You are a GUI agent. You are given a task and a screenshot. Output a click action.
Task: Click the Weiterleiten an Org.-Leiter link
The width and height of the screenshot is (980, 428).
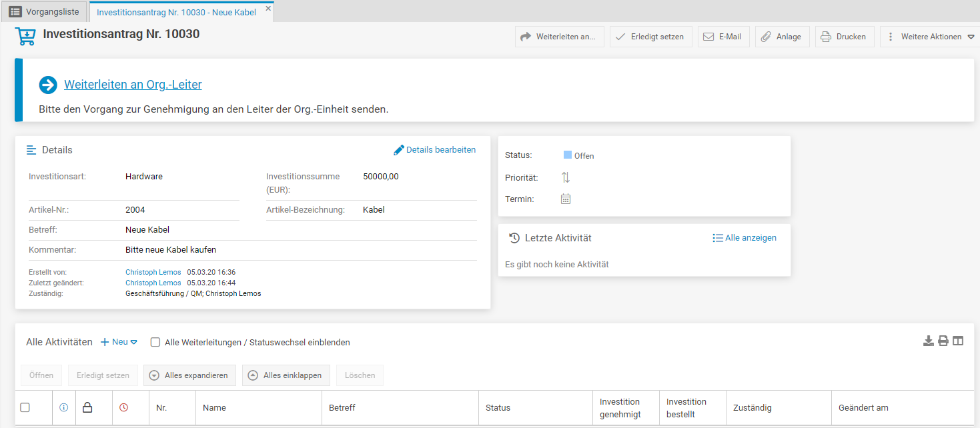click(133, 85)
